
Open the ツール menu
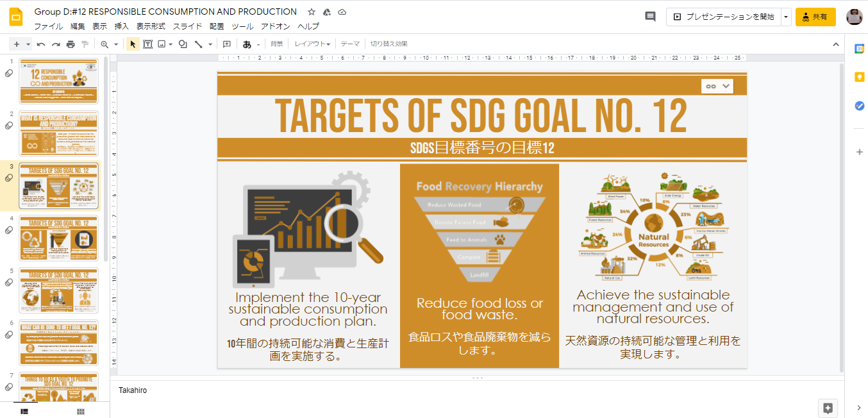pyautogui.click(x=242, y=26)
